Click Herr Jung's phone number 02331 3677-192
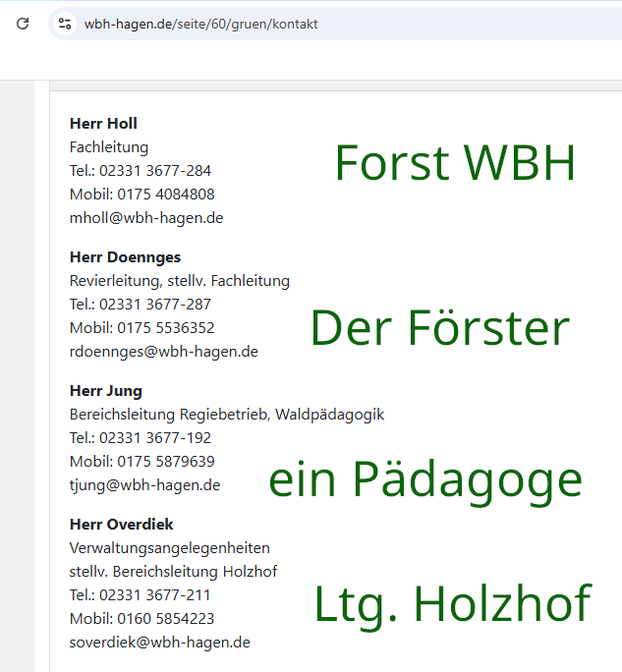Screen dimensions: 622x672 click(x=155, y=438)
